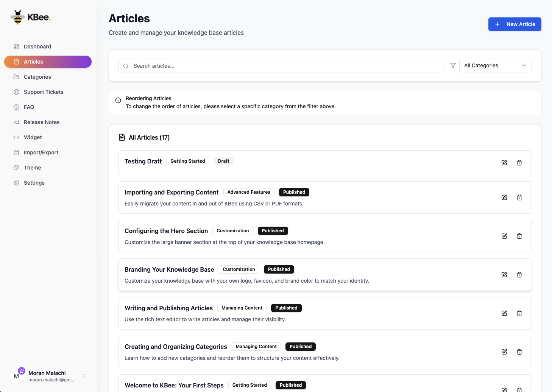Click the Release Notes megaphone icon
This screenshot has height=392, width=552.
pyautogui.click(x=16, y=122)
